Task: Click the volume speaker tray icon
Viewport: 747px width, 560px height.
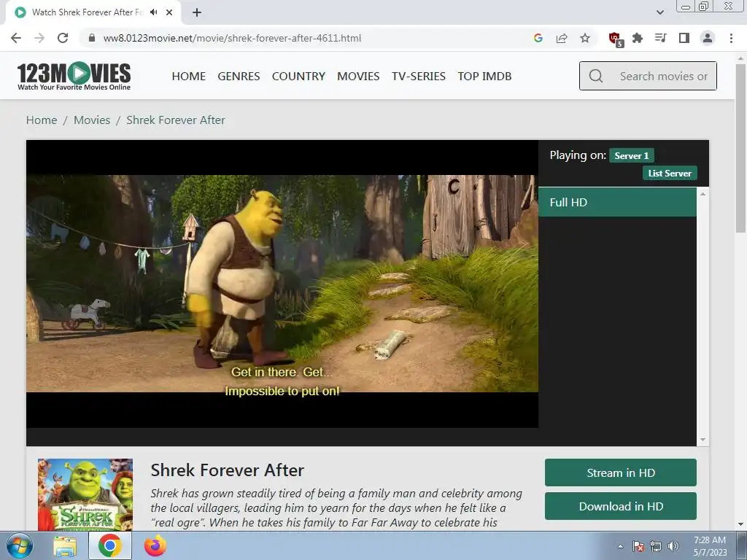Action: tap(673, 546)
